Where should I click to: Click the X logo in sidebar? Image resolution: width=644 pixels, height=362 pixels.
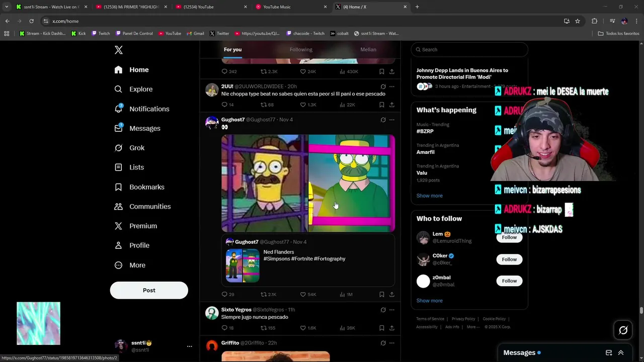(119, 50)
